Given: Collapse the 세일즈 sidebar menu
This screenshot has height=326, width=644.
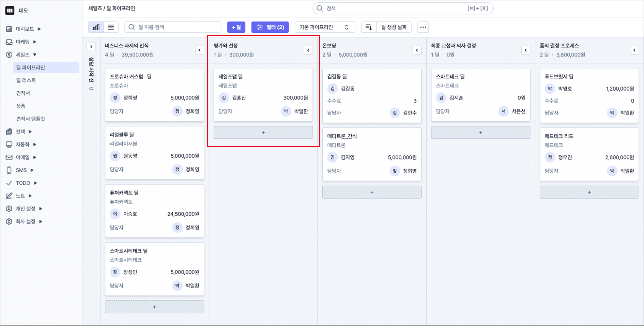Looking at the screenshot, I should click(35, 55).
